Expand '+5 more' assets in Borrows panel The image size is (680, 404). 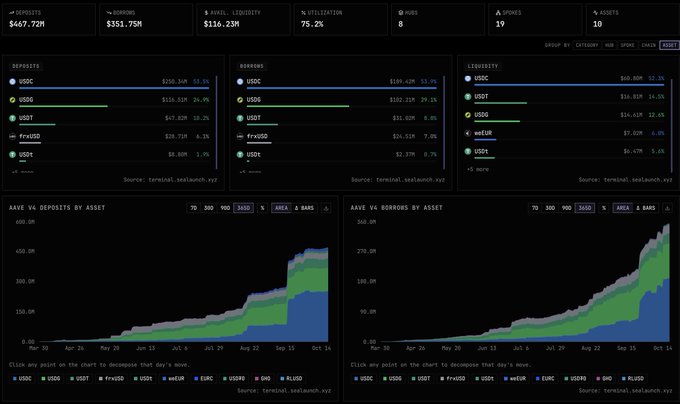pyautogui.click(x=250, y=172)
